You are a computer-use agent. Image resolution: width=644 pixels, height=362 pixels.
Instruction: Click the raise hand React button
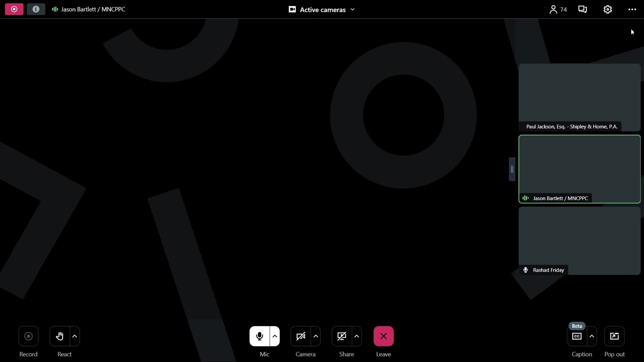tap(59, 336)
